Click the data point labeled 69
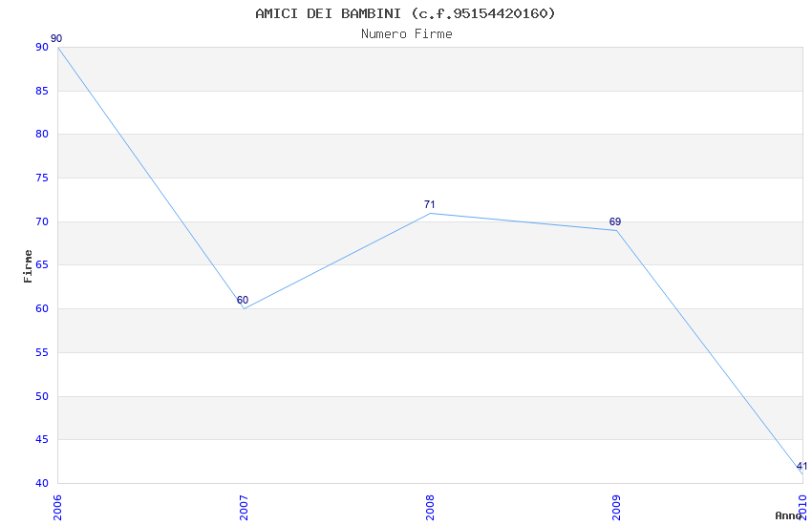The image size is (812, 525). (616, 230)
